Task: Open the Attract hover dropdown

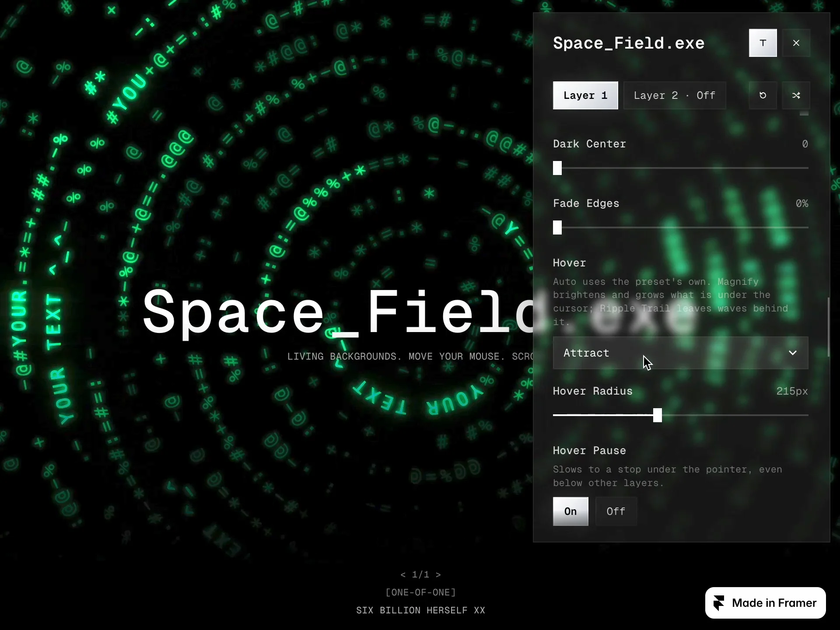Action: pyautogui.click(x=680, y=353)
